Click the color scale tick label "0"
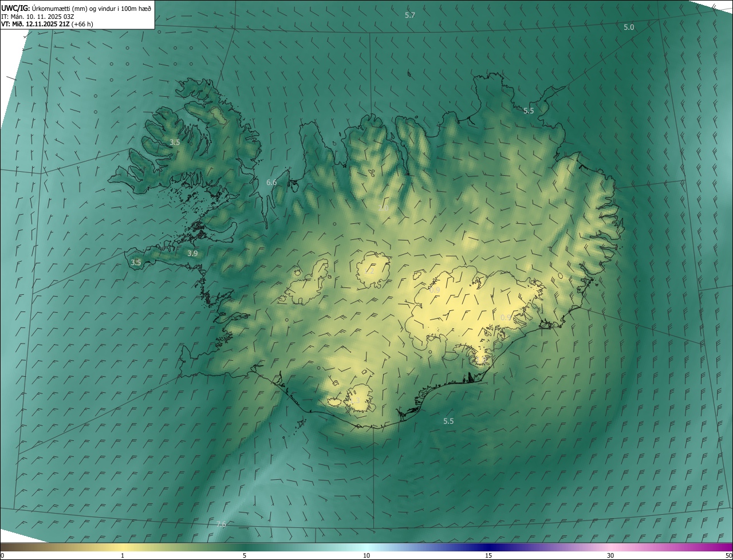 pyautogui.click(x=2, y=556)
